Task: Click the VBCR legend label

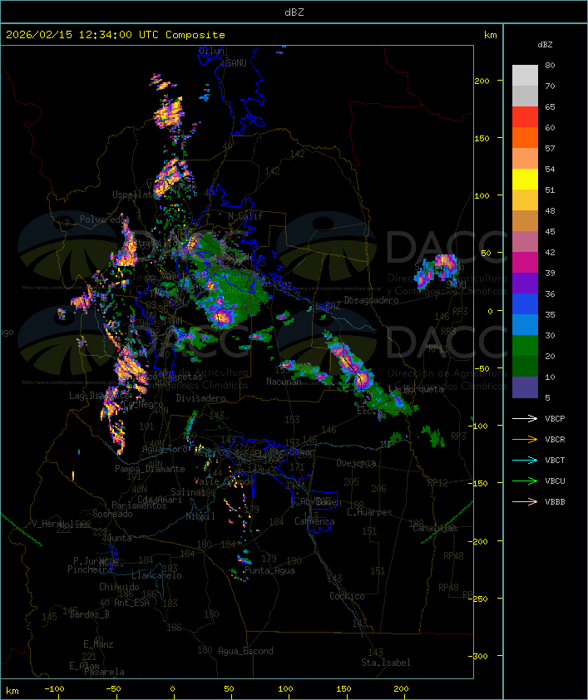Action: pyautogui.click(x=555, y=439)
